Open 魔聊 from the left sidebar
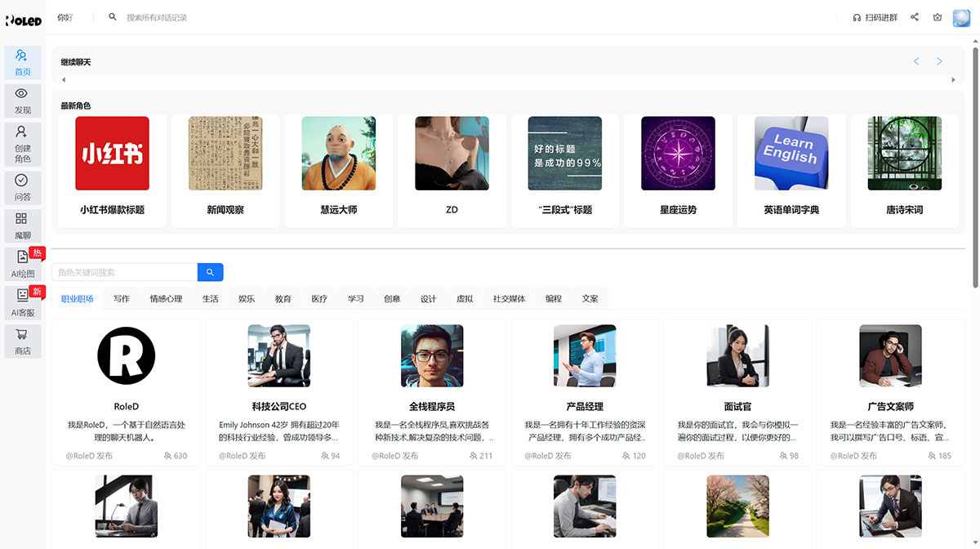980x549 pixels. [x=22, y=225]
